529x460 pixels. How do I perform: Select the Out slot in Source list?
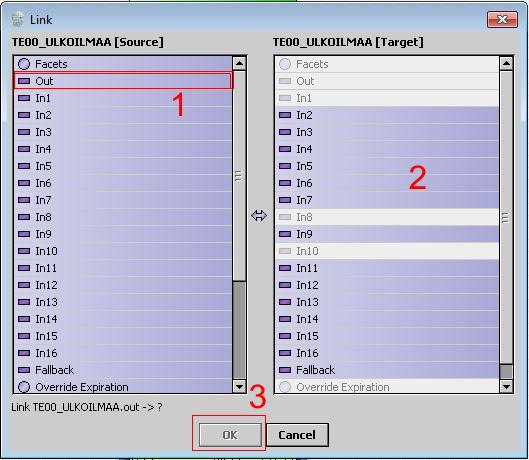click(x=123, y=81)
